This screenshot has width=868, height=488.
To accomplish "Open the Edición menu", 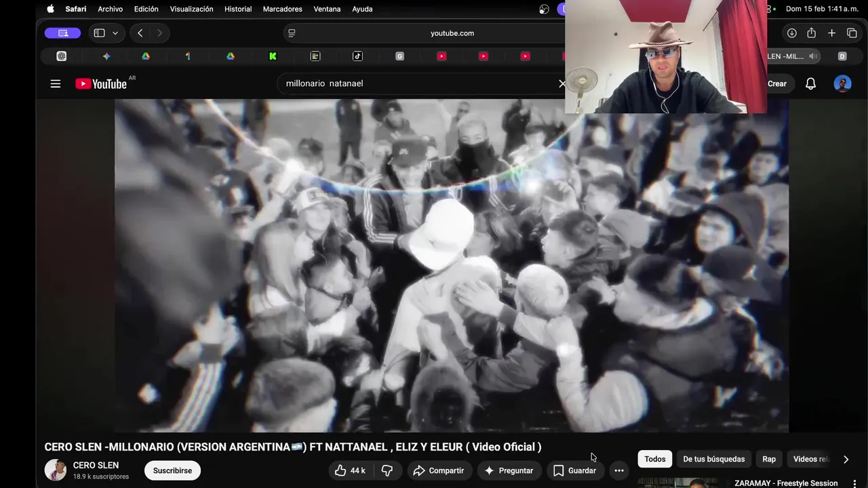I will point(146,9).
